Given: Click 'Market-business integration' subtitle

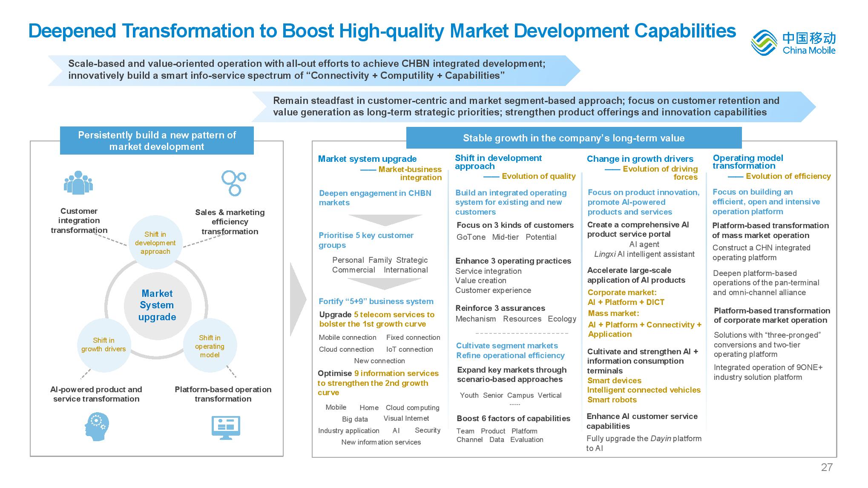Looking at the screenshot, I should [410, 173].
